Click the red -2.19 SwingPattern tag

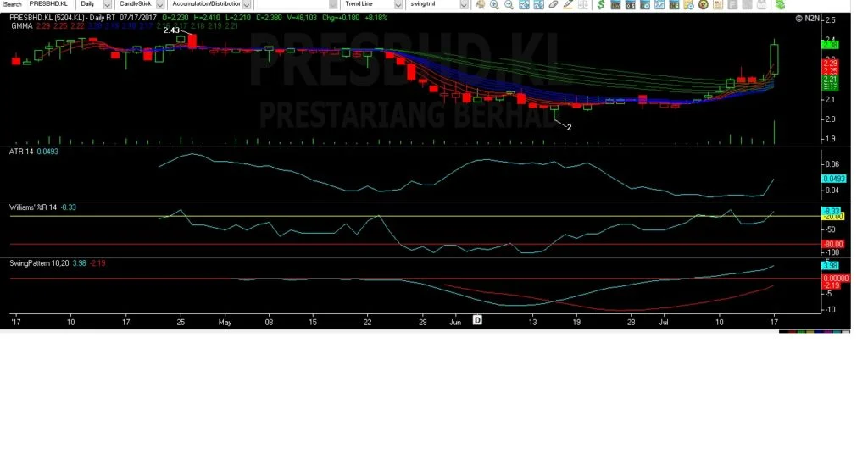832,285
